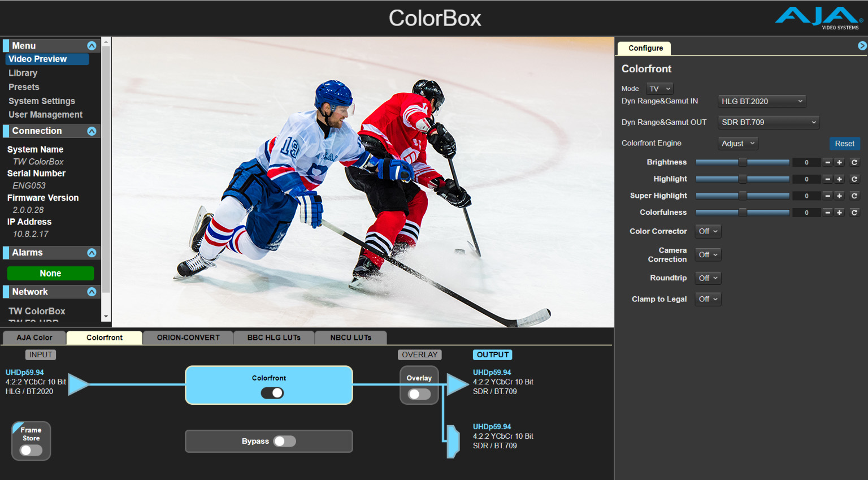
Task: Enable the Bypass switch
Action: tap(284, 441)
